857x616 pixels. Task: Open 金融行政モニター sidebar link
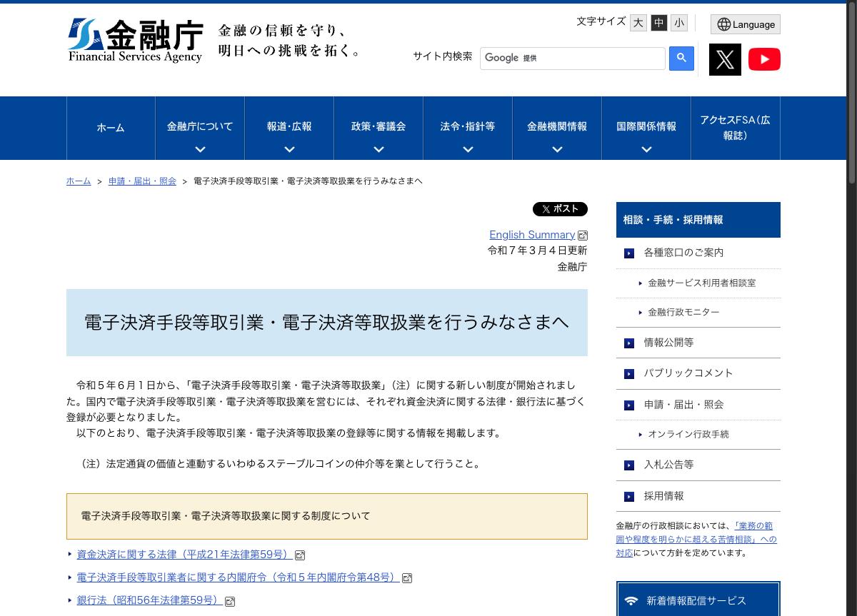(683, 313)
